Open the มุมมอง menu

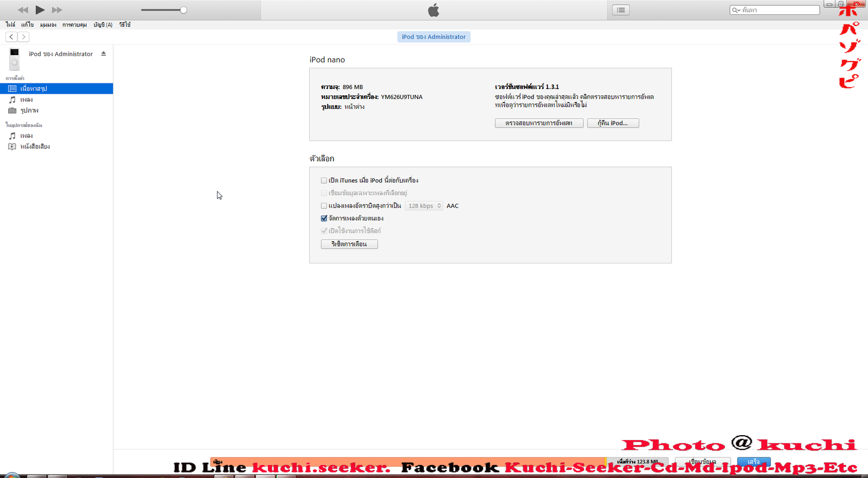(x=48, y=24)
